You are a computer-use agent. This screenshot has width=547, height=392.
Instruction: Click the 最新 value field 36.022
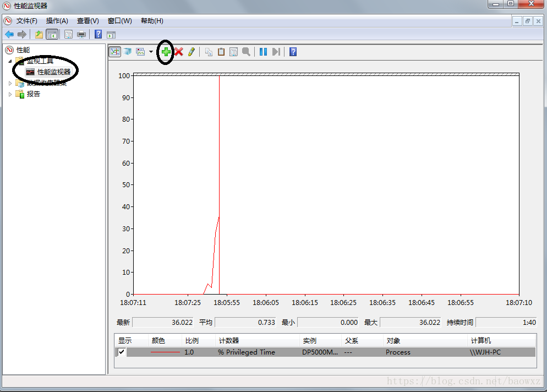163,323
